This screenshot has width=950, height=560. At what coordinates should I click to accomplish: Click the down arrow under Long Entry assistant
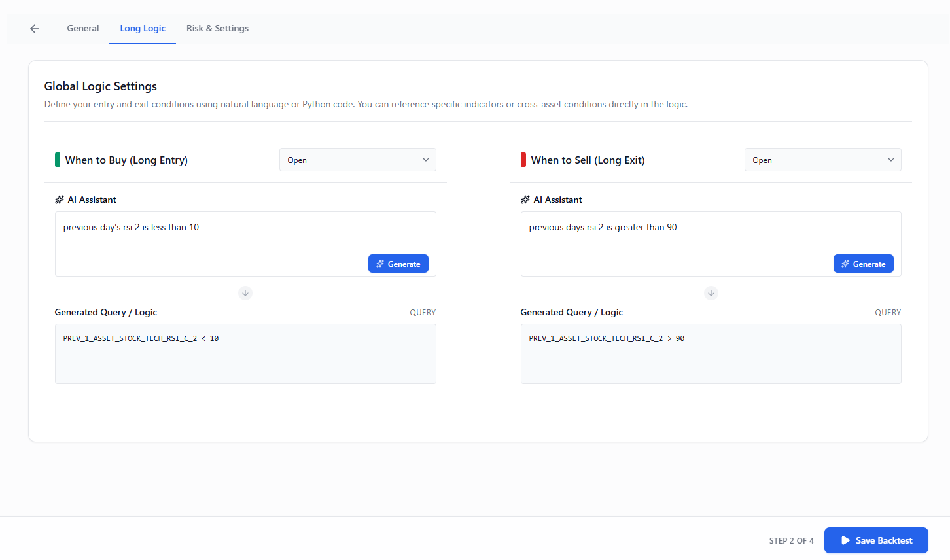(245, 293)
